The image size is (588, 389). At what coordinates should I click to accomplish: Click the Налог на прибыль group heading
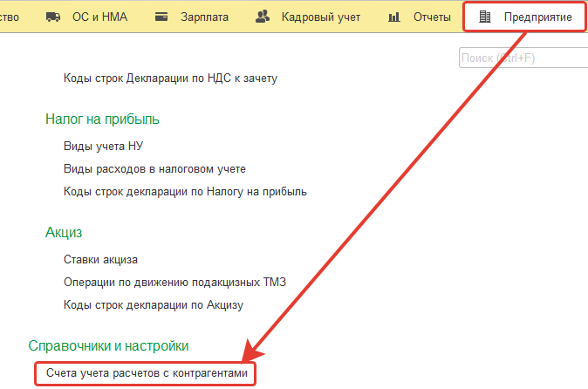(x=102, y=119)
